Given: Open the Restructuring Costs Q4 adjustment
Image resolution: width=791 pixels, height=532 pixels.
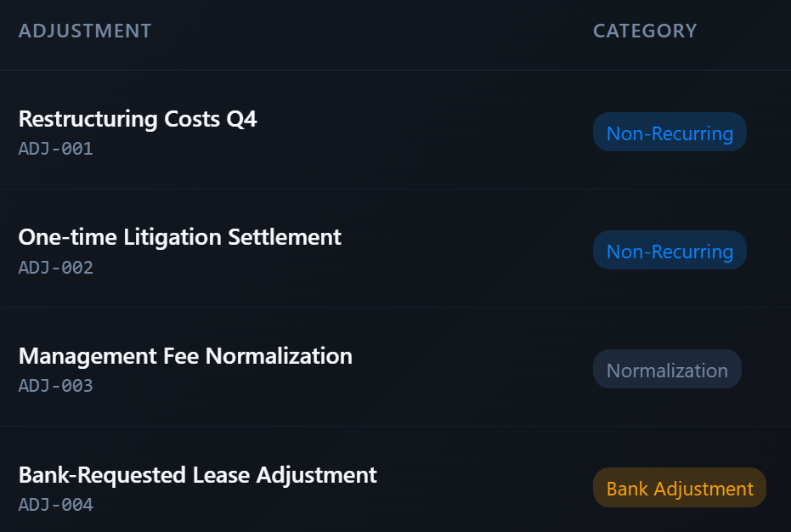Looking at the screenshot, I should click(x=138, y=119).
